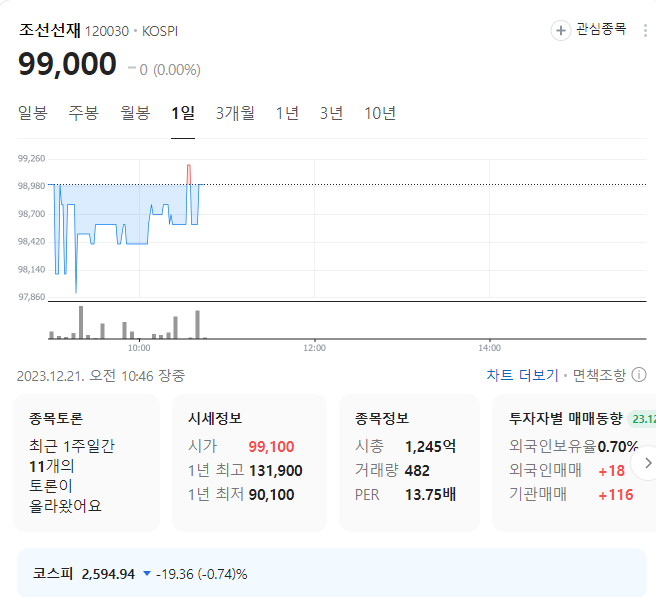Click the red price spike on chart
Image resolution: width=656 pixels, height=597 pixels.
pyautogui.click(x=189, y=174)
